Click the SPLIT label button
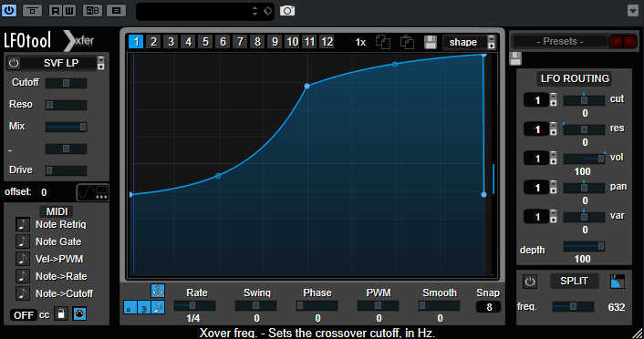This screenshot has height=339, width=644. [574, 281]
